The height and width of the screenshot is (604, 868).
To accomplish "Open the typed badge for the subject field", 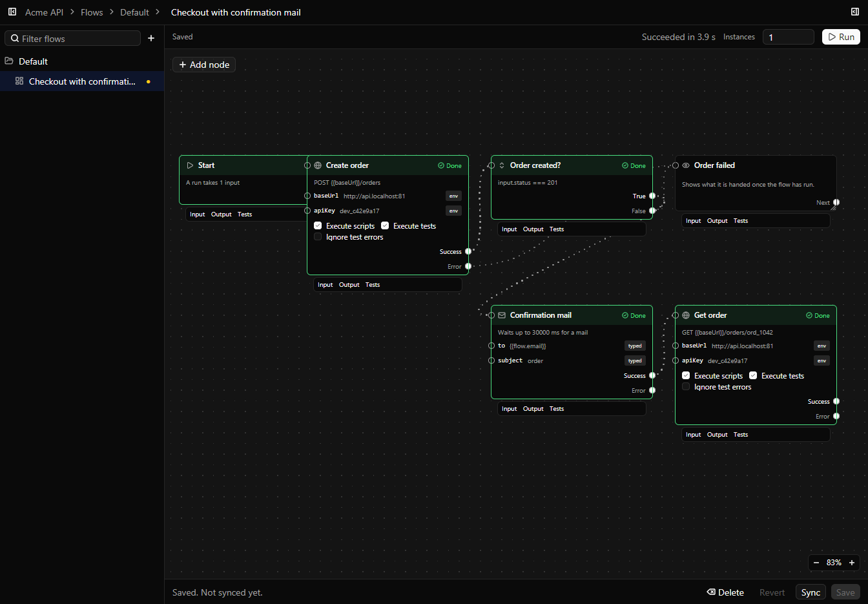I will pos(635,360).
